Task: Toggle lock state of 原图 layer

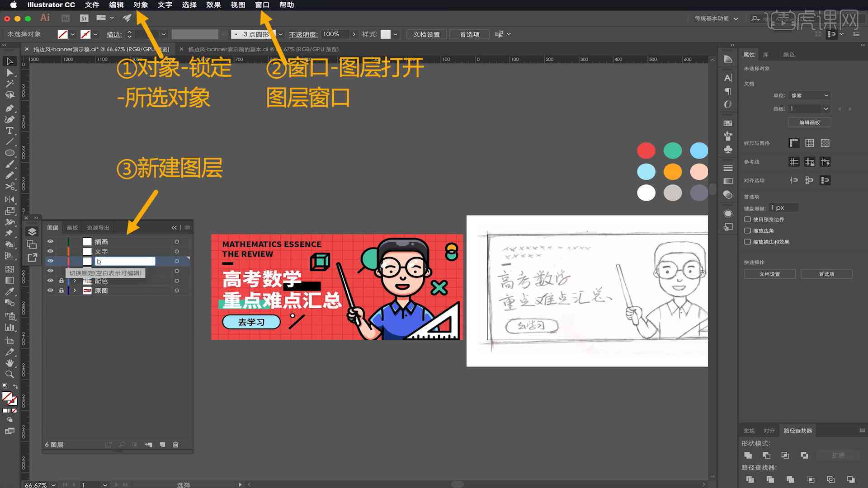Action: click(x=61, y=290)
